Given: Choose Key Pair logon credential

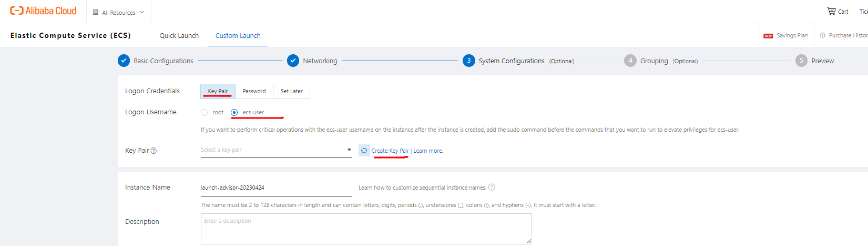Looking at the screenshot, I should pyautogui.click(x=218, y=91).
